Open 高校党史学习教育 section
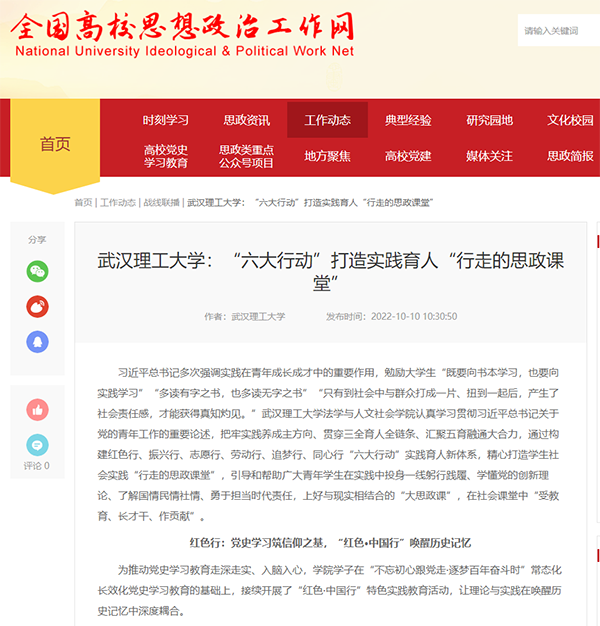 point(165,156)
